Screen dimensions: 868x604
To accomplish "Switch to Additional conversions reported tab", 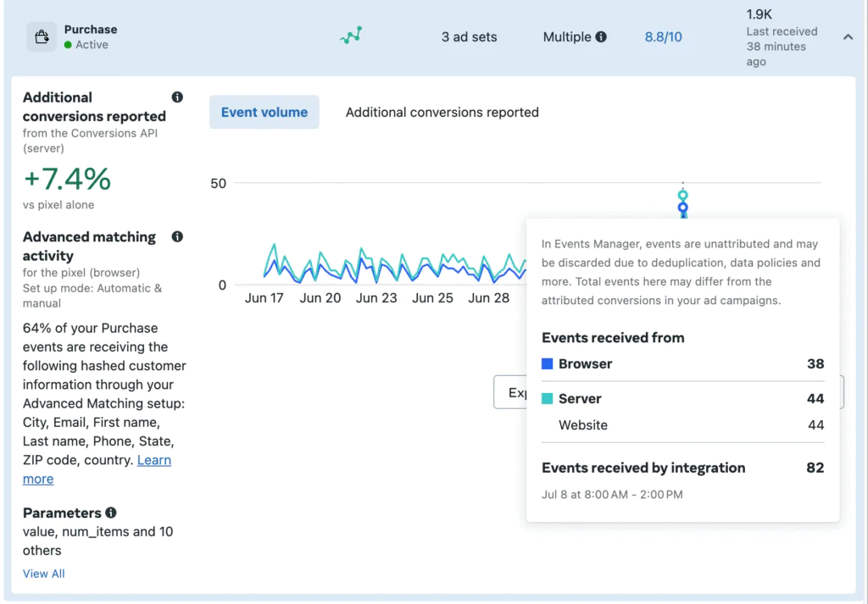I will coord(442,113).
